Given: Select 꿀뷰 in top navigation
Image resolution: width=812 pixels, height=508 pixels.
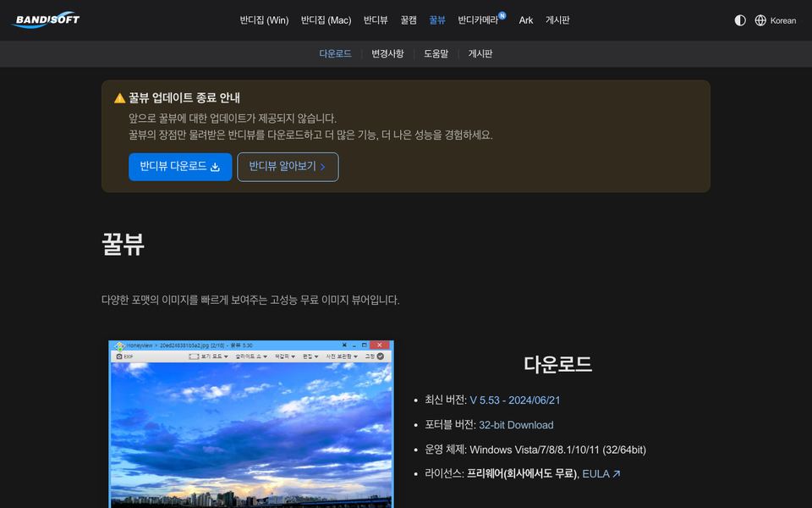Looking at the screenshot, I should point(437,20).
